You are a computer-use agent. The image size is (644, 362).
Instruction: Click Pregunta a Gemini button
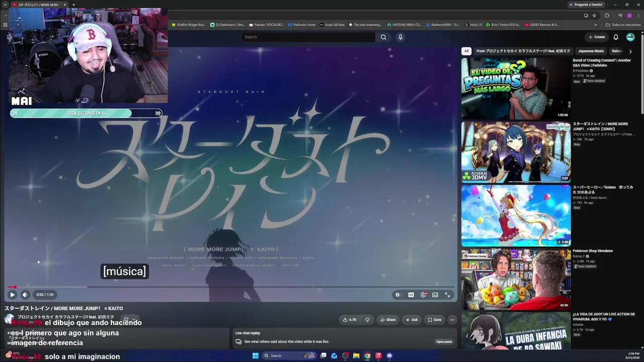[x=586, y=5]
